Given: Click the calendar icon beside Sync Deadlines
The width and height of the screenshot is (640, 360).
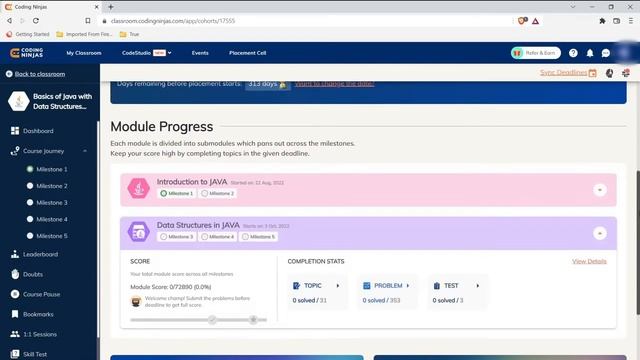Looking at the screenshot, I should (x=593, y=73).
